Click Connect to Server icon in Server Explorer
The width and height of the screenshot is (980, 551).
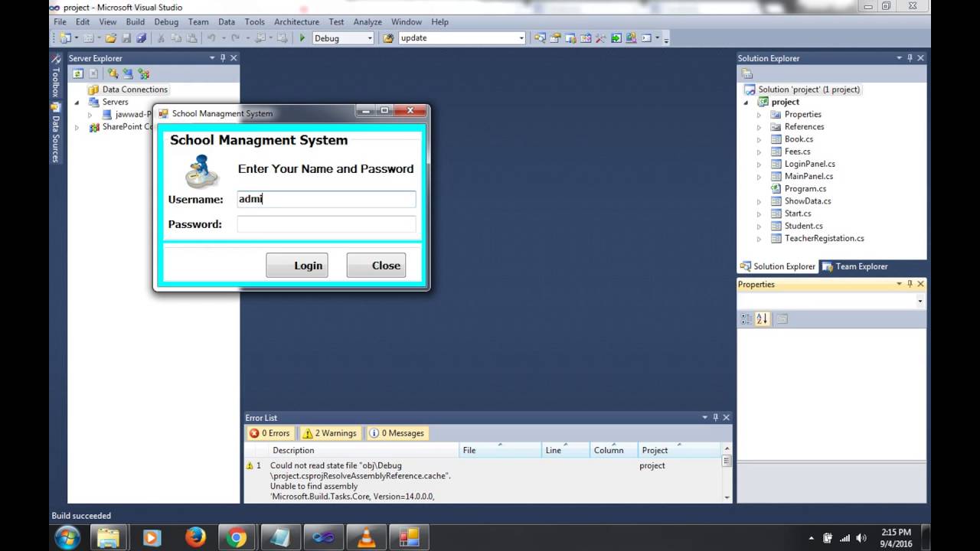[x=128, y=73]
